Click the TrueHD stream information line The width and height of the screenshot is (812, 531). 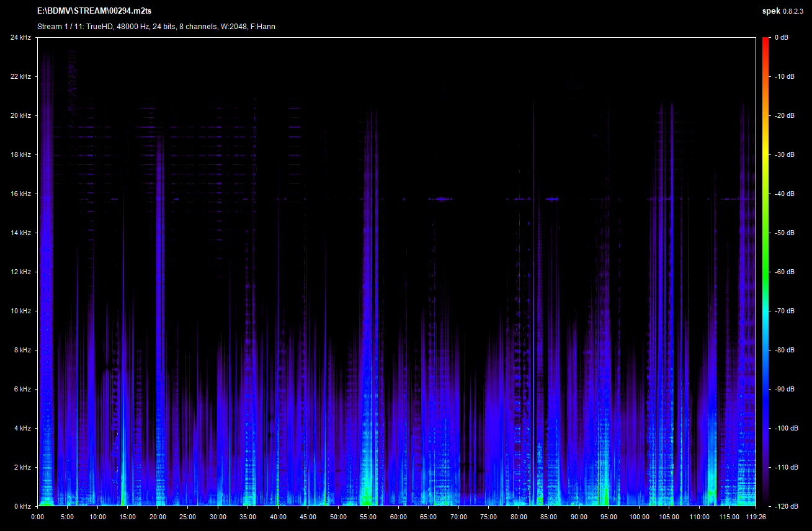[156, 26]
